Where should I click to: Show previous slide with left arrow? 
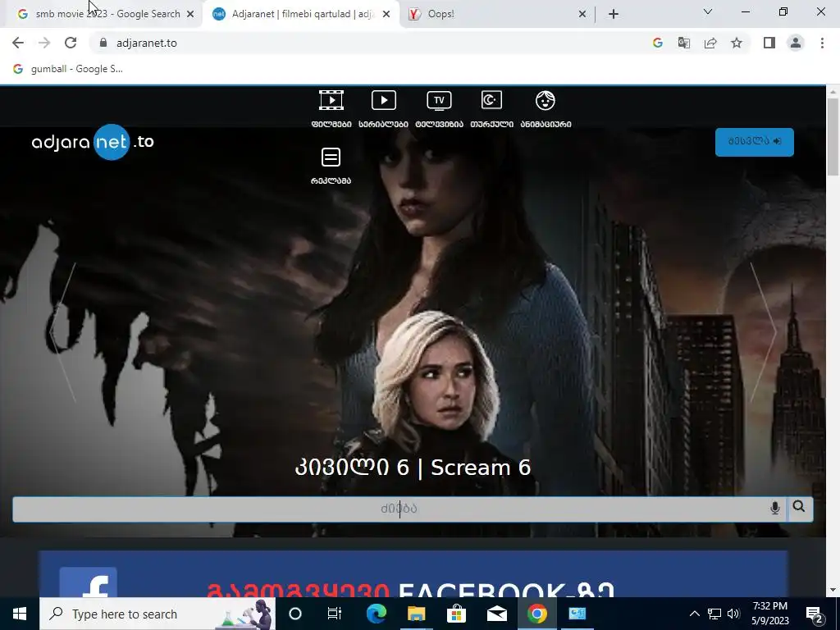click(62, 332)
